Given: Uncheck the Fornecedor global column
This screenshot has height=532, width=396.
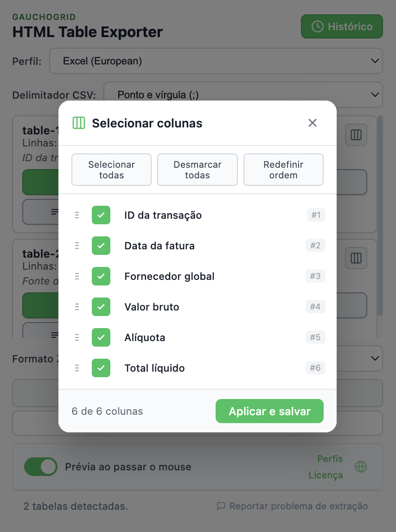Looking at the screenshot, I should coord(101,276).
